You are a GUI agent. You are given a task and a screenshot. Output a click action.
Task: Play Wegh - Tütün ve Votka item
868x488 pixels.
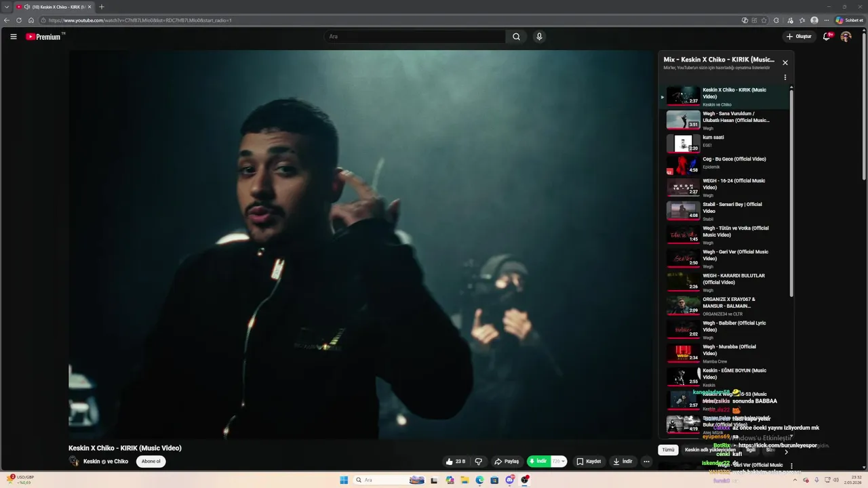(x=724, y=235)
